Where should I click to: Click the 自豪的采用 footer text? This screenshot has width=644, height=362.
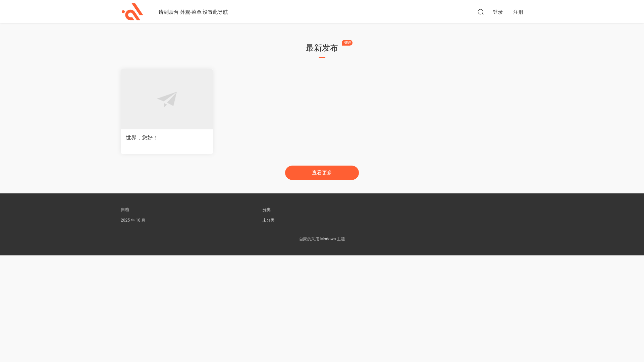(309, 239)
